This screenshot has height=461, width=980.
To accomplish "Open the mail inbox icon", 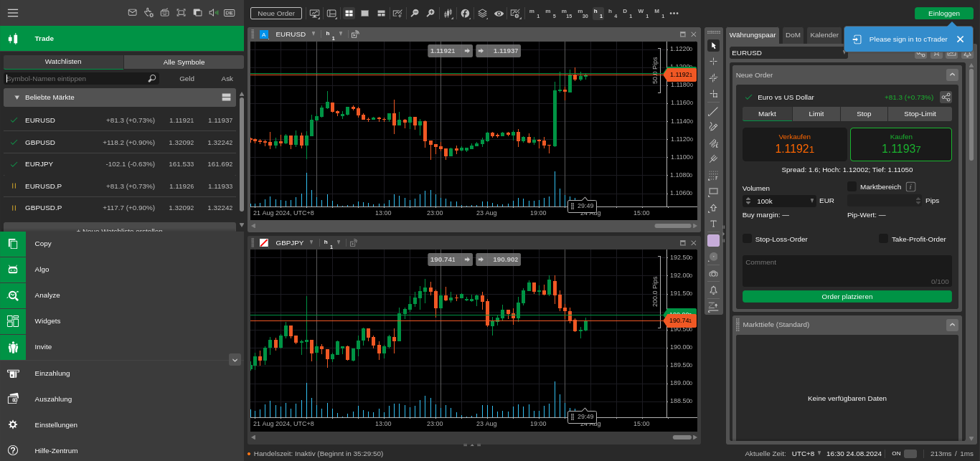I will [x=132, y=13].
